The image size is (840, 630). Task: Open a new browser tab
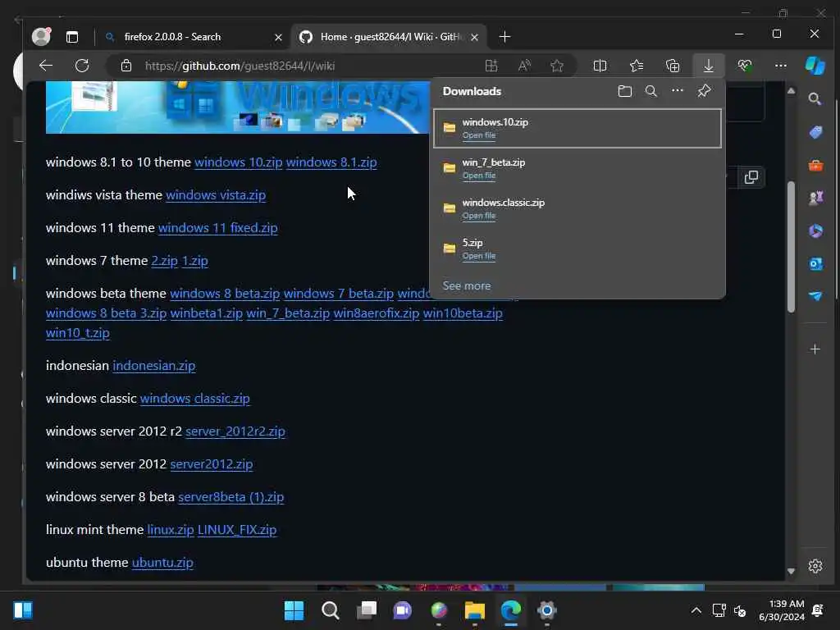[x=504, y=37]
